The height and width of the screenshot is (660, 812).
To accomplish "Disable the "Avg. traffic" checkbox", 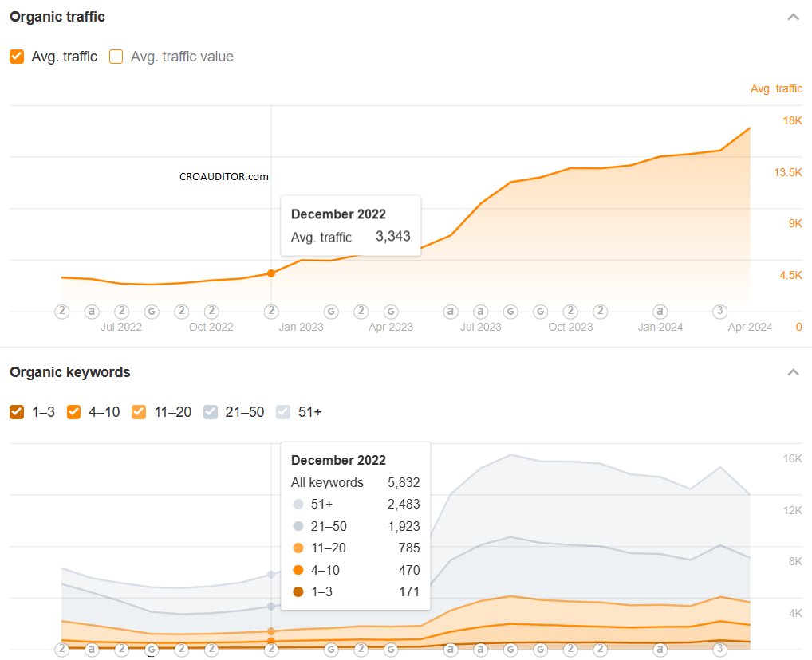I will [x=17, y=57].
